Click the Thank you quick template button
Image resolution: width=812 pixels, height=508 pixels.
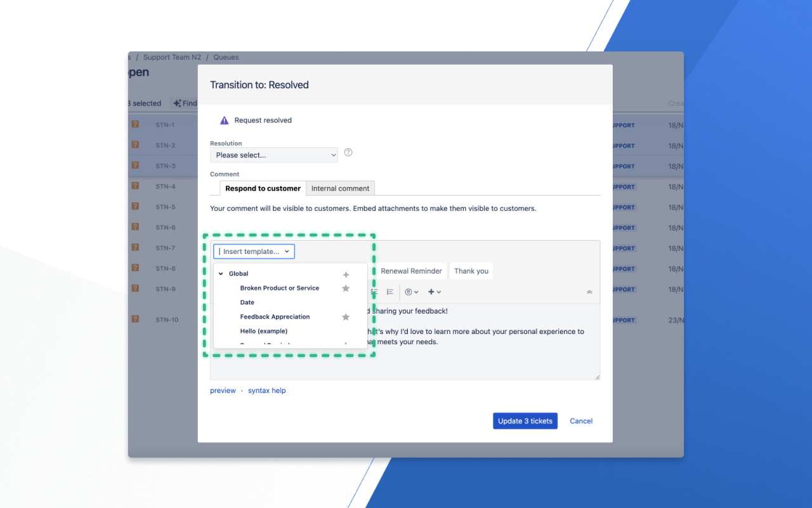(x=471, y=271)
